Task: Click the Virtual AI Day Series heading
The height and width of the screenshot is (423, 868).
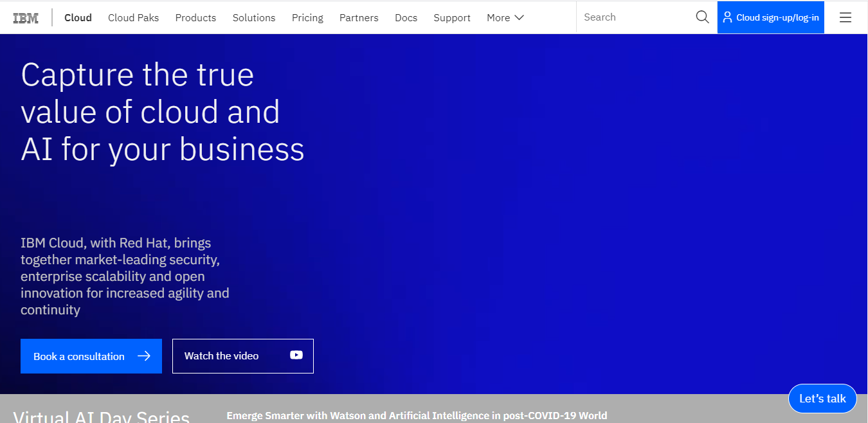Action: [x=101, y=417]
